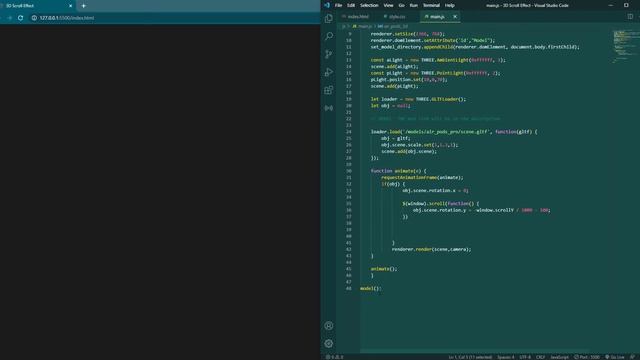Click the site info icon in address bar

tap(34, 18)
